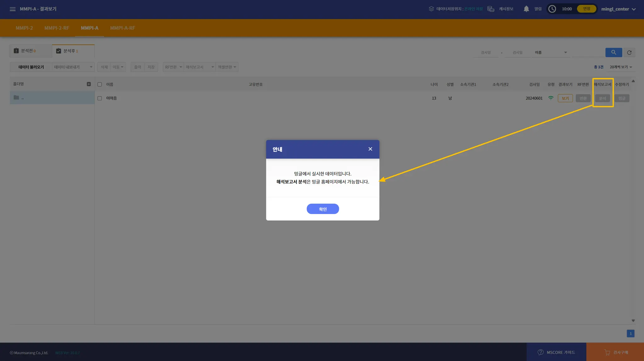Click the 연장 extend session button

(586, 9)
